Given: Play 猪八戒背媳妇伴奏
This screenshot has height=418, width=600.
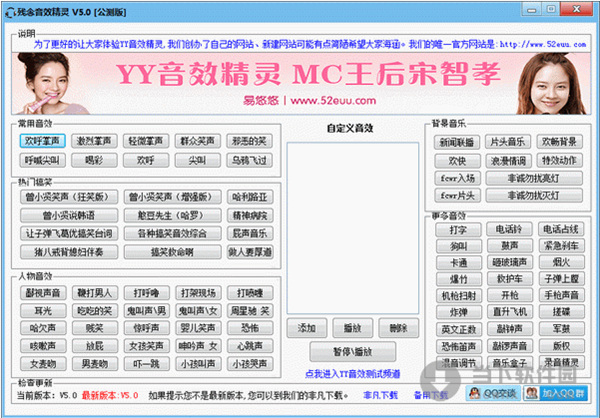Looking at the screenshot, I should pos(69,252).
